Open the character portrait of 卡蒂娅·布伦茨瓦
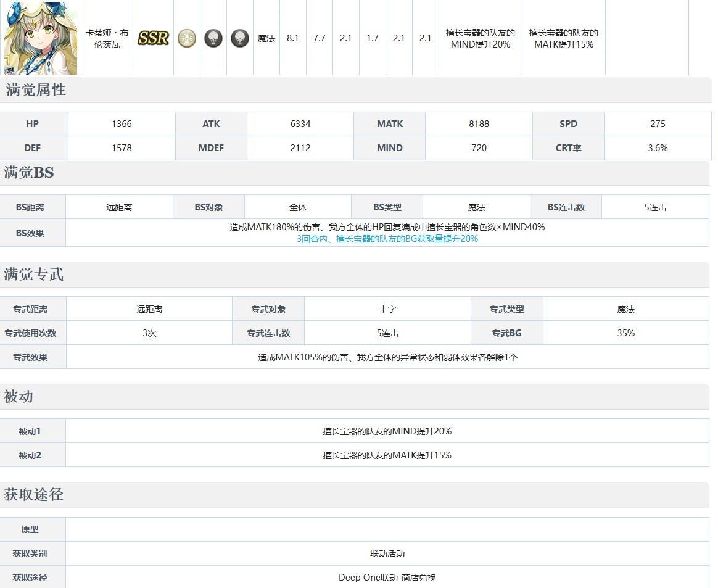Image resolution: width=718 pixels, height=588 pixels. coord(39,38)
